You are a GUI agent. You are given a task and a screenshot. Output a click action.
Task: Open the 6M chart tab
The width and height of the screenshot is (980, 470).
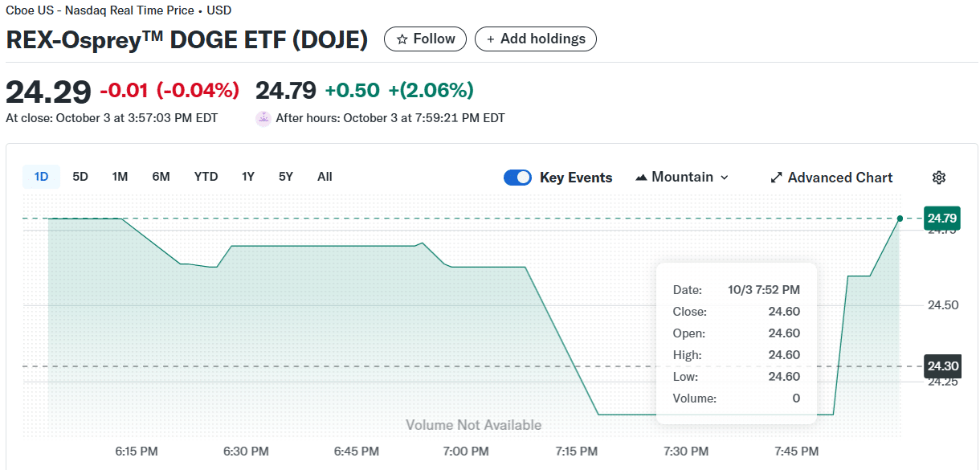tap(161, 177)
